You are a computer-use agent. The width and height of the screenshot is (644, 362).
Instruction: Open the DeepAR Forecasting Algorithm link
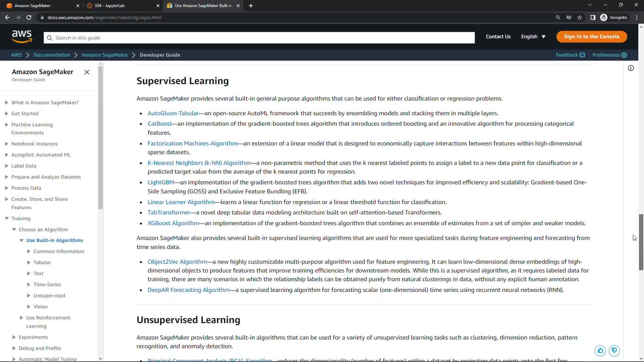[x=189, y=290]
